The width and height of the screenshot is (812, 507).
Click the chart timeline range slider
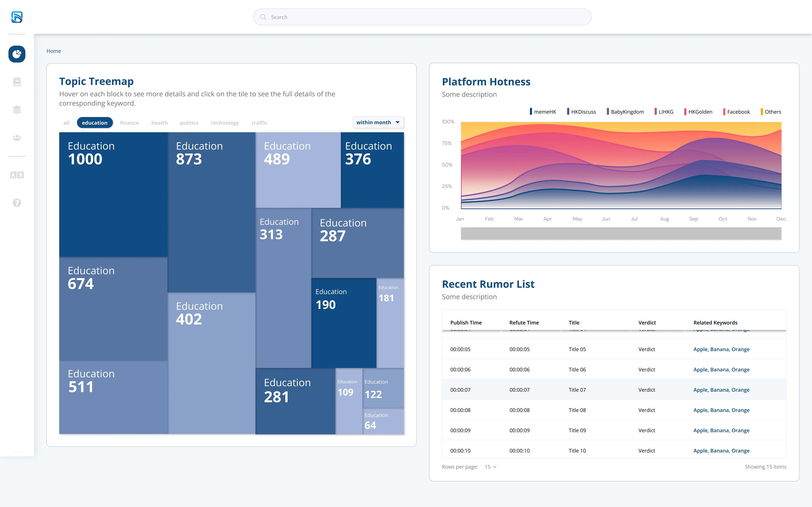(x=621, y=234)
